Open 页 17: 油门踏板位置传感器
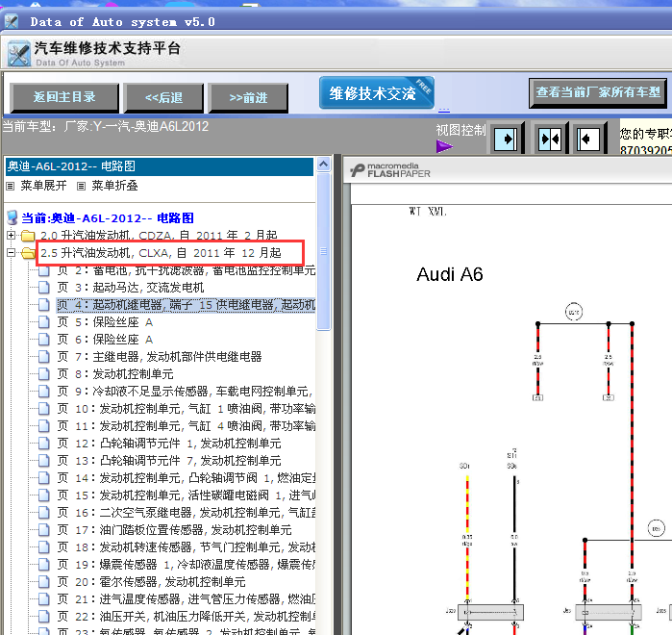The image size is (672, 635). tap(174, 530)
